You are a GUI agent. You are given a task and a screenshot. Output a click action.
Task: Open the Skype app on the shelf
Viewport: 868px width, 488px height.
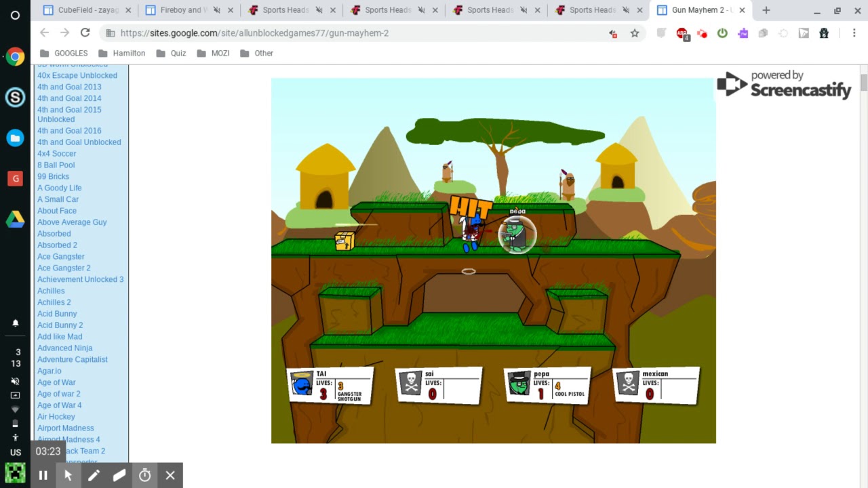pyautogui.click(x=15, y=98)
